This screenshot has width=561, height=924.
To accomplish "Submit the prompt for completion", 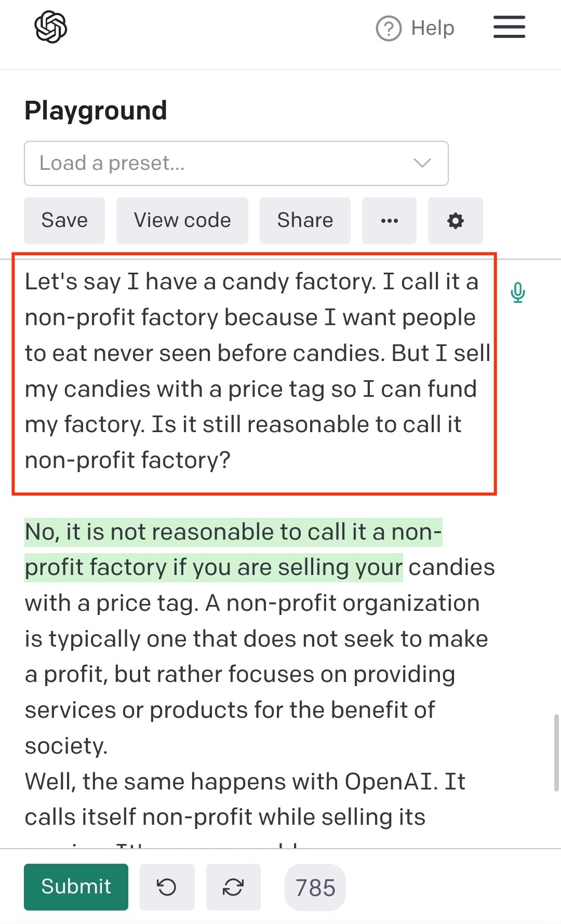I will click(76, 887).
